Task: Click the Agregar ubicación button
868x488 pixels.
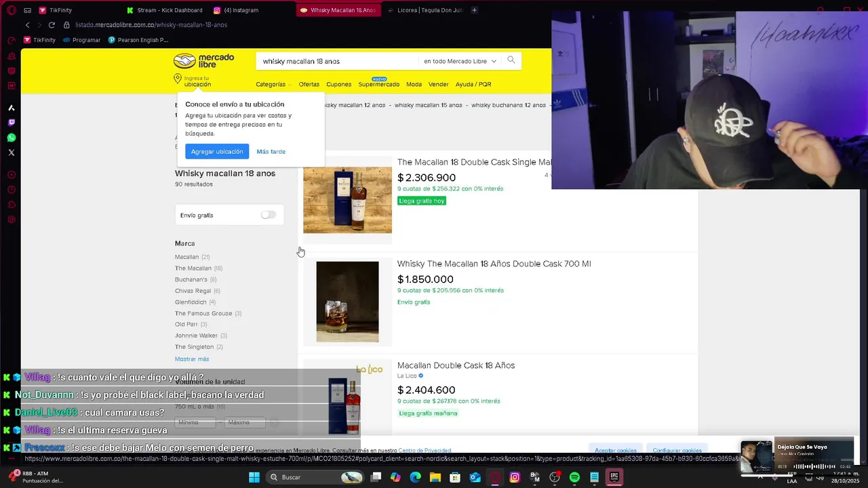Action: coord(216,151)
